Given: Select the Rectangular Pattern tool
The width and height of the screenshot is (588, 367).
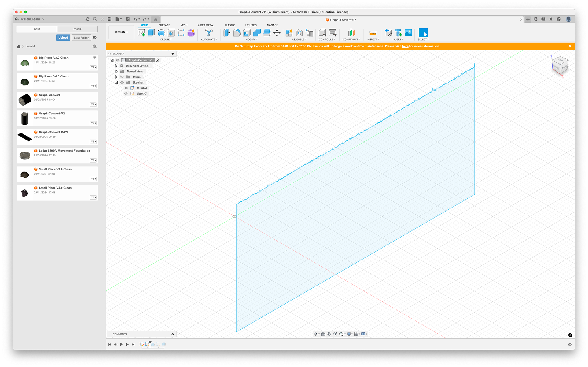Looking at the screenshot, I should 181,33.
